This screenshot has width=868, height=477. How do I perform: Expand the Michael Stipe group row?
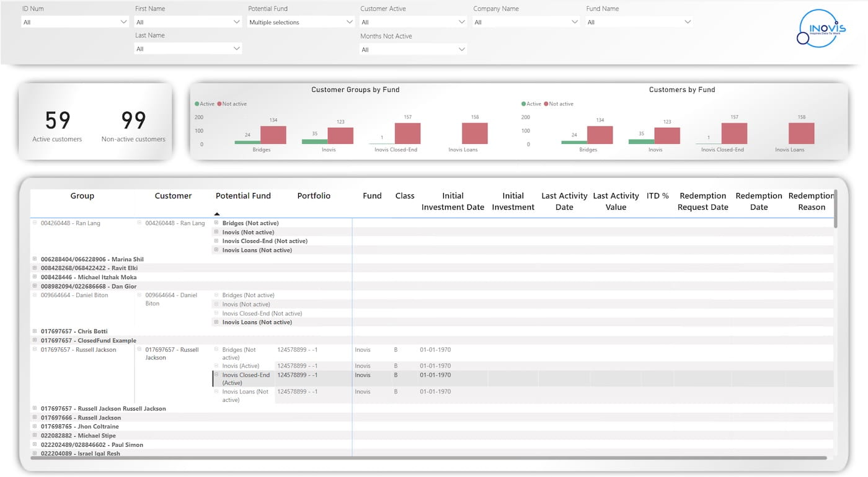point(35,435)
